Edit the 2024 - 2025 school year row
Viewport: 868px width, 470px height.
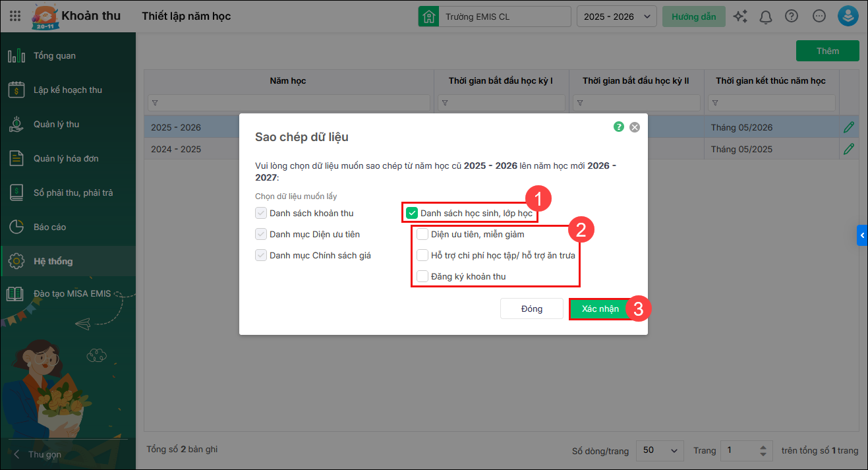848,148
